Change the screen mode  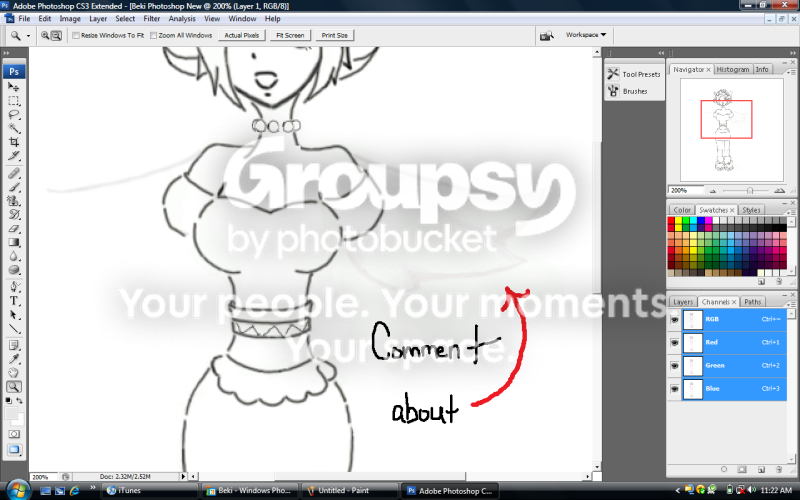point(14,450)
